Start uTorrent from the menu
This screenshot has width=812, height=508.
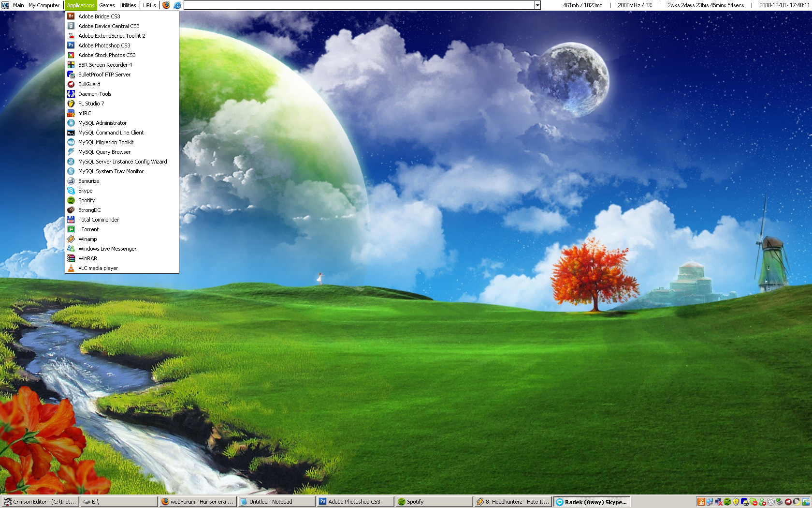click(x=122, y=229)
